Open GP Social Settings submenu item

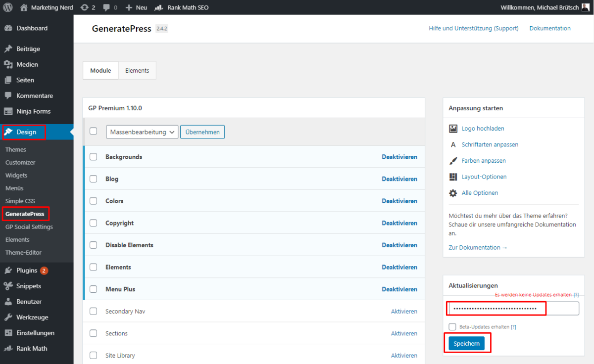point(29,227)
